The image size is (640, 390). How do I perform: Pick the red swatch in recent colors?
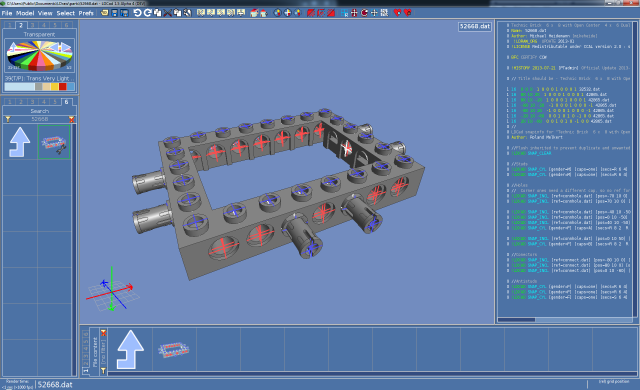coord(62,86)
